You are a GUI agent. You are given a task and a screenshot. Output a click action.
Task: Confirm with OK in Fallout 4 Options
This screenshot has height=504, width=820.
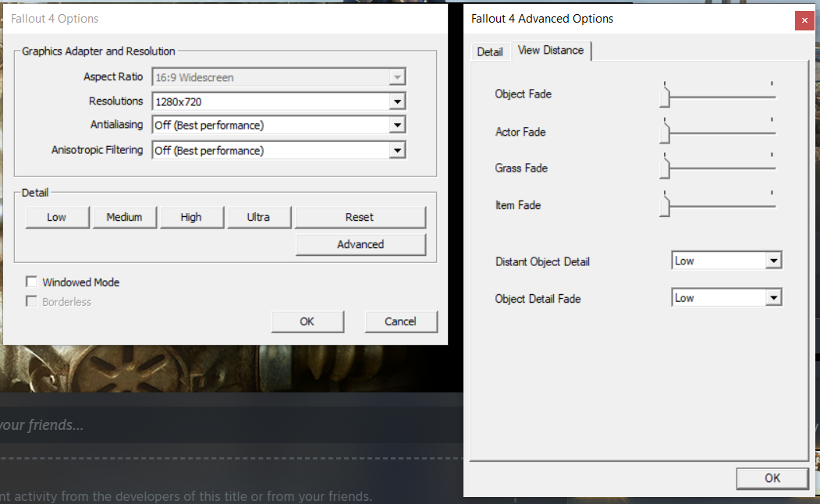[x=307, y=321]
